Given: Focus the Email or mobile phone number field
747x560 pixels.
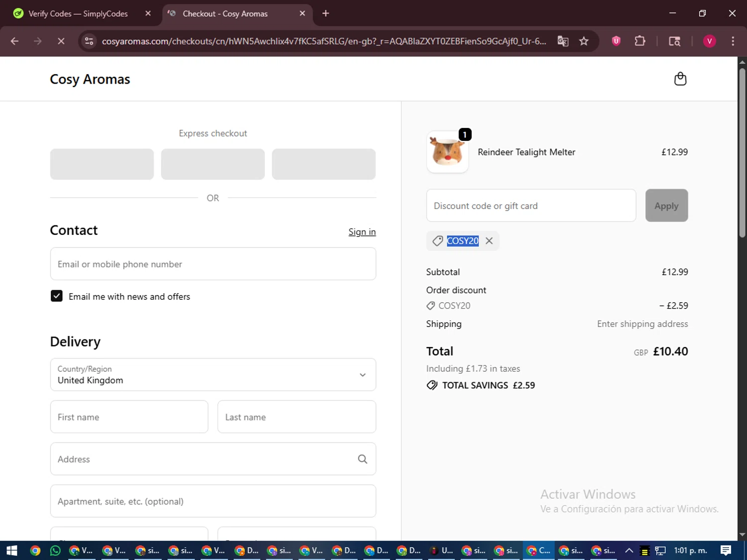Looking at the screenshot, I should pyautogui.click(x=213, y=264).
